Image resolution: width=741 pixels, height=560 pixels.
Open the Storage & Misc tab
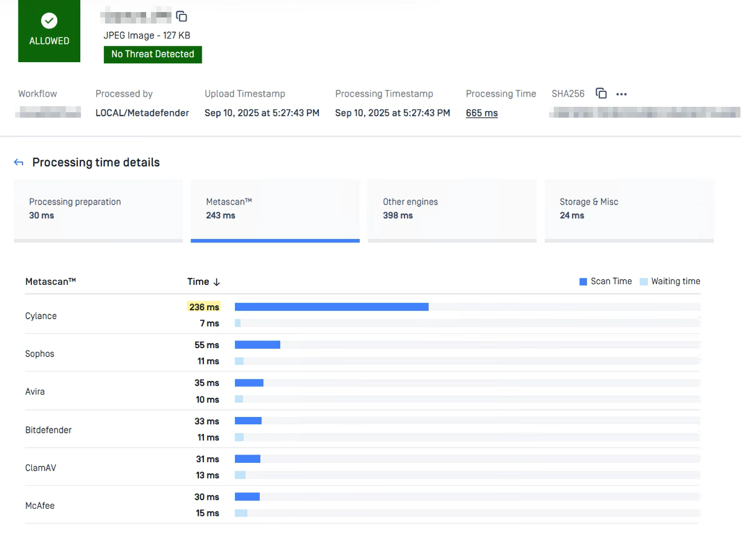(x=629, y=209)
